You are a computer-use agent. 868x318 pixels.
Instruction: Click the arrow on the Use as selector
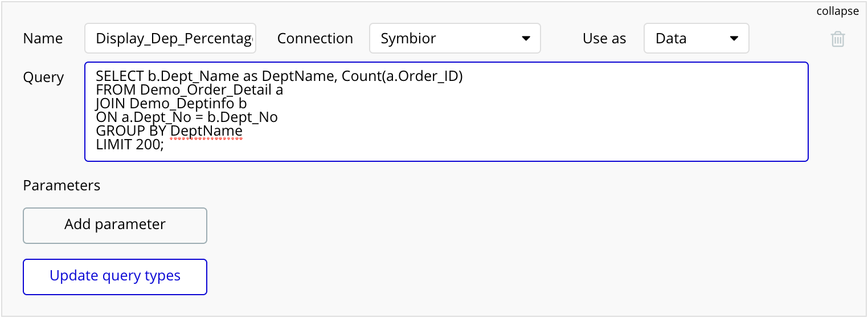tap(734, 39)
